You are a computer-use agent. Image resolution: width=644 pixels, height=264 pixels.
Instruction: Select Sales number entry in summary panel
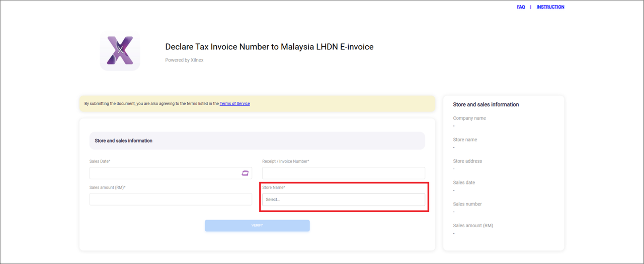pos(467,204)
